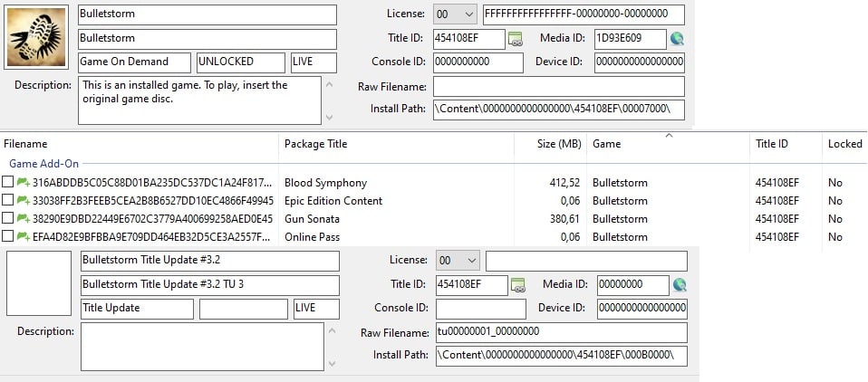Click the upper LIVE field
868x382 pixels.
coord(313,62)
